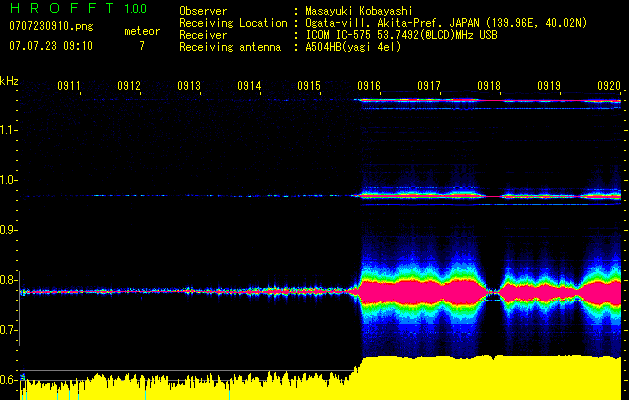Click the 0.8 kHz axis label
This screenshot has height=400, width=629.
pyautogui.click(x=8, y=280)
